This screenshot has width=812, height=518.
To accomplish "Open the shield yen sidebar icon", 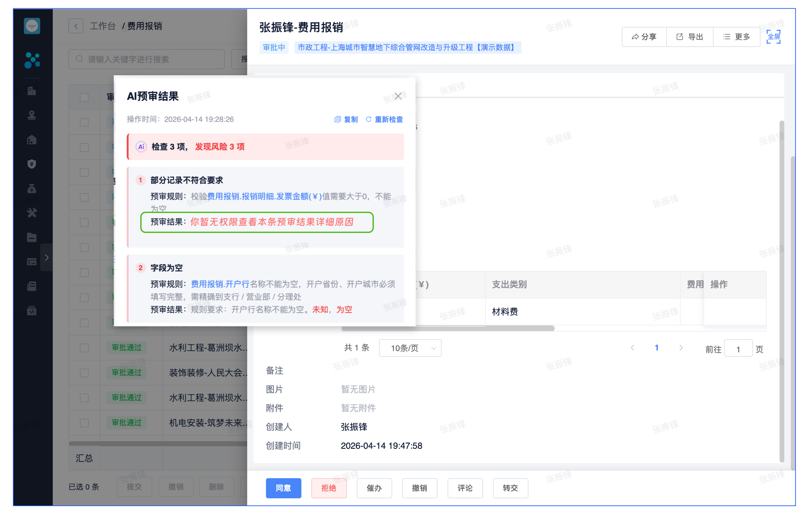I will [x=32, y=164].
